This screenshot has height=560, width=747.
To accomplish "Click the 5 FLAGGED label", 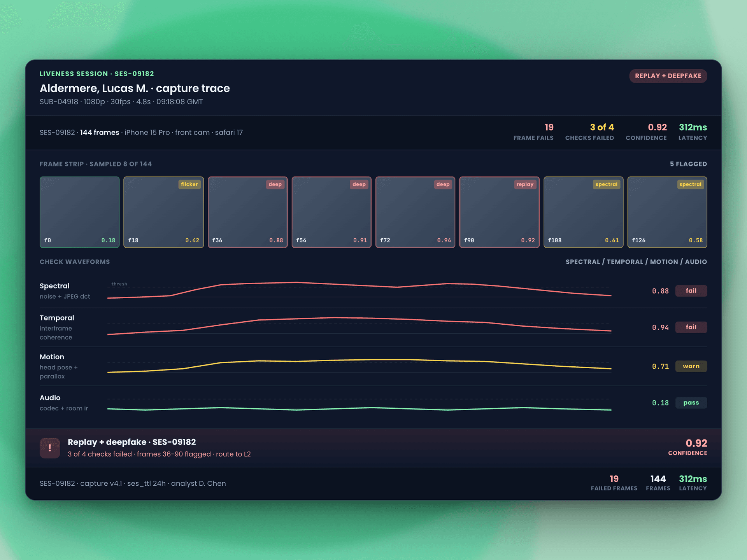I will (688, 164).
